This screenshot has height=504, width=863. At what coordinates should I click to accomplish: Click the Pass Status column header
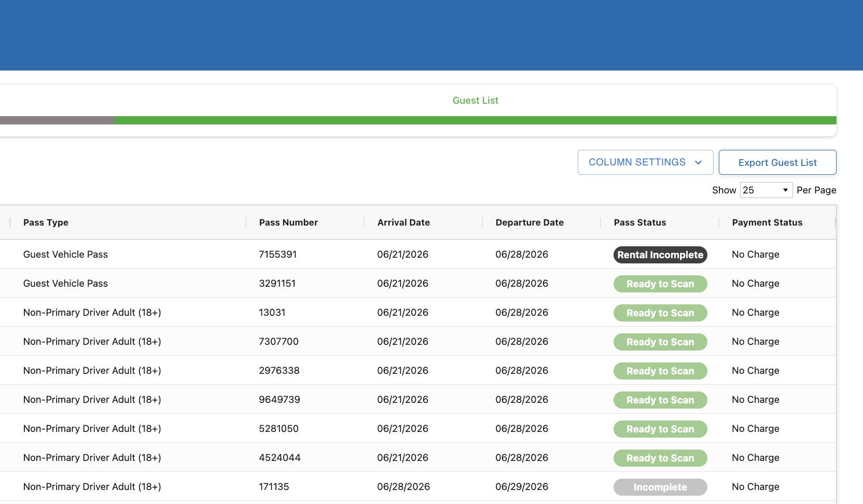(x=640, y=222)
